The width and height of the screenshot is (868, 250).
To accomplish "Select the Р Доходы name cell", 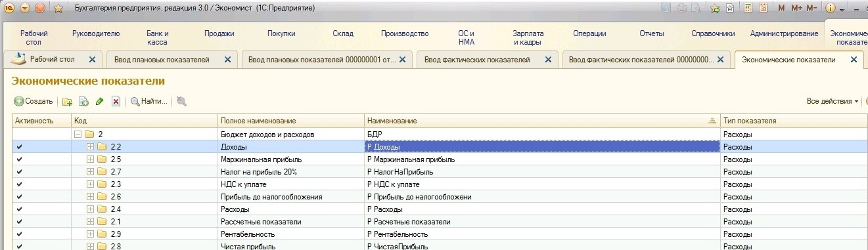I will 543,147.
